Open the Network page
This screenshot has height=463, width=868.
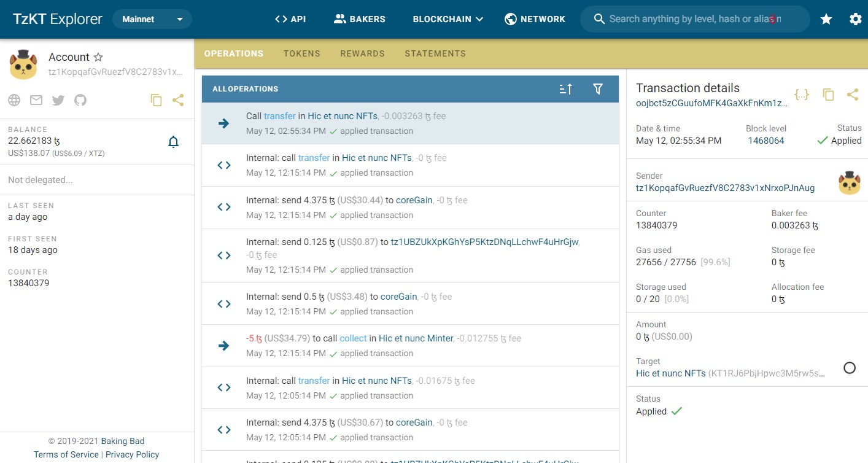click(535, 19)
